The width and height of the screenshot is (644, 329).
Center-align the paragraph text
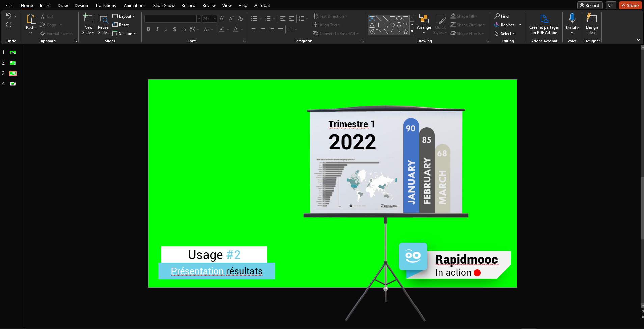click(263, 29)
